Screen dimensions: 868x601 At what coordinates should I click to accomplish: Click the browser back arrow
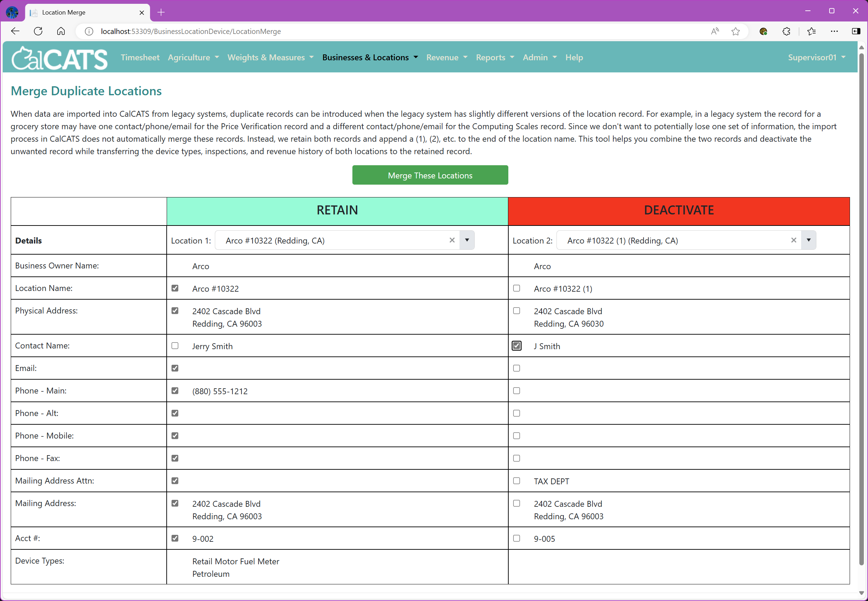coord(15,31)
